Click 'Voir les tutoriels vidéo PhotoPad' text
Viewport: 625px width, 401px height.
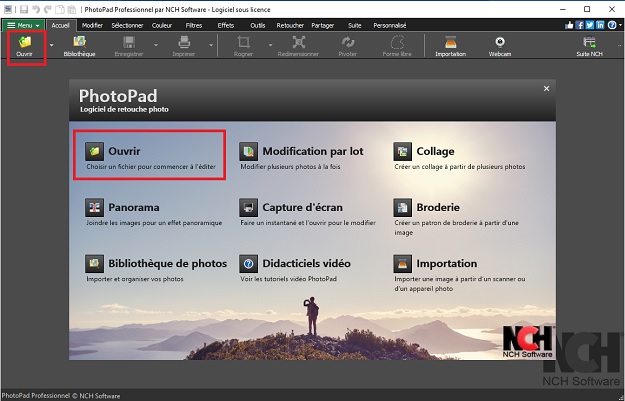coord(289,279)
